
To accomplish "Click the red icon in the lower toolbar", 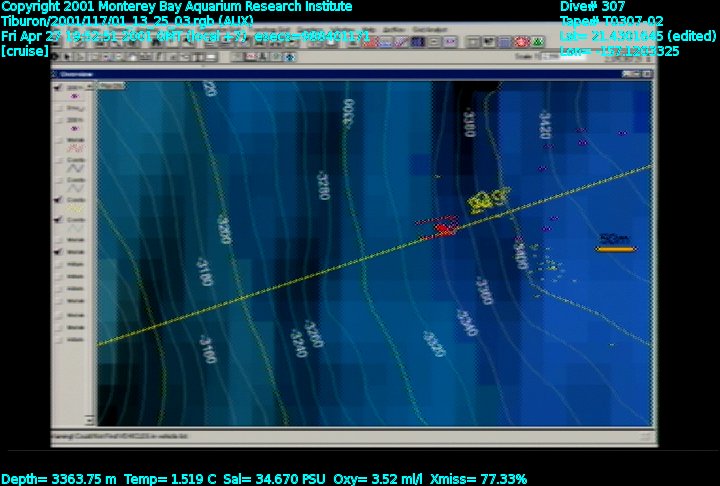I will [251, 57].
